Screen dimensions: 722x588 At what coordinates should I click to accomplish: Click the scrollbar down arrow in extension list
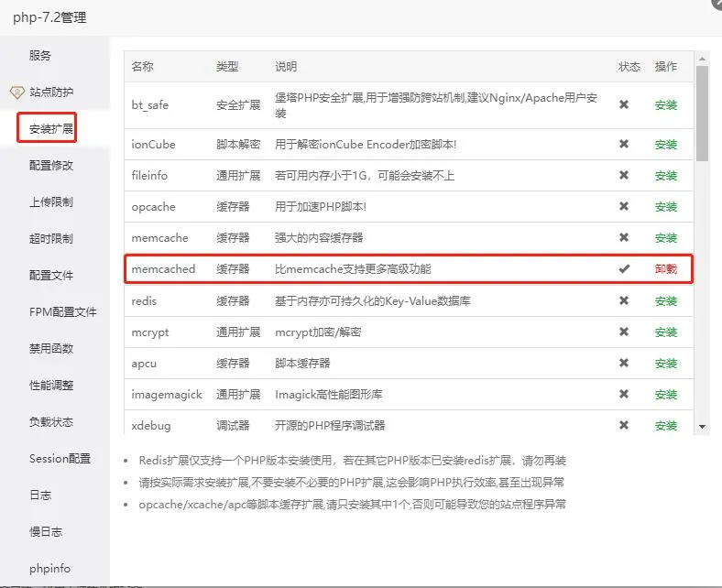pos(702,427)
